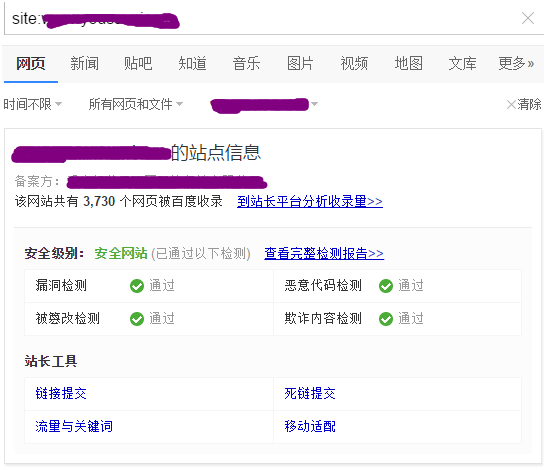Show more categories via 更多»

point(516,63)
